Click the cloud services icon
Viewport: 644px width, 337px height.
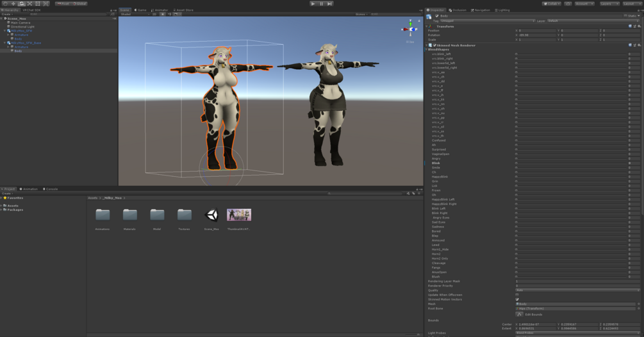pyautogui.click(x=568, y=4)
